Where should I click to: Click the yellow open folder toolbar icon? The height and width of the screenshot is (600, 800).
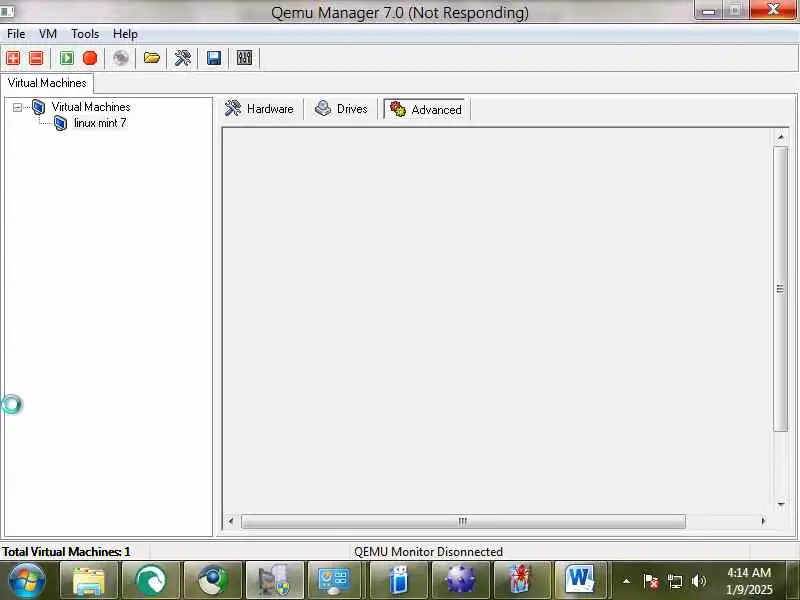pyautogui.click(x=152, y=58)
